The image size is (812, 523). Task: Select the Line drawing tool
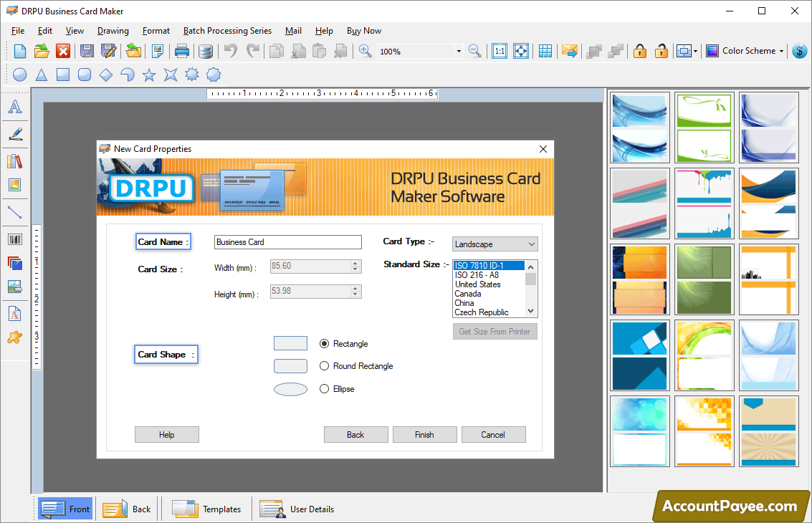pyautogui.click(x=15, y=212)
